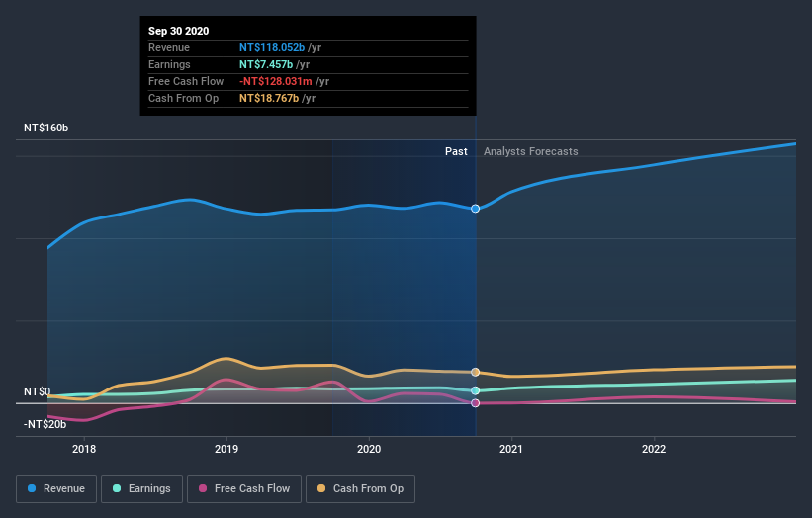Click the 2022 x-axis label
Viewport: 812px width, 518px height.
pyautogui.click(x=654, y=449)
